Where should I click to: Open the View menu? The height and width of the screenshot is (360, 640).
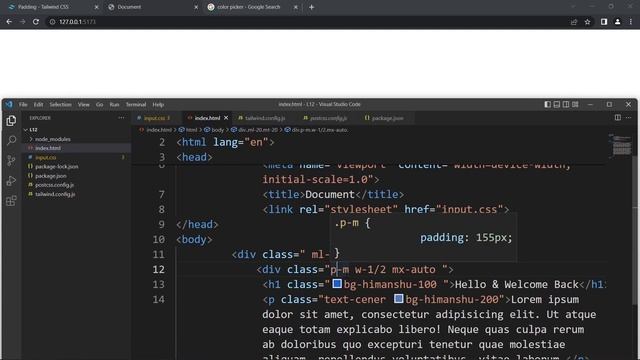(84, 104)
